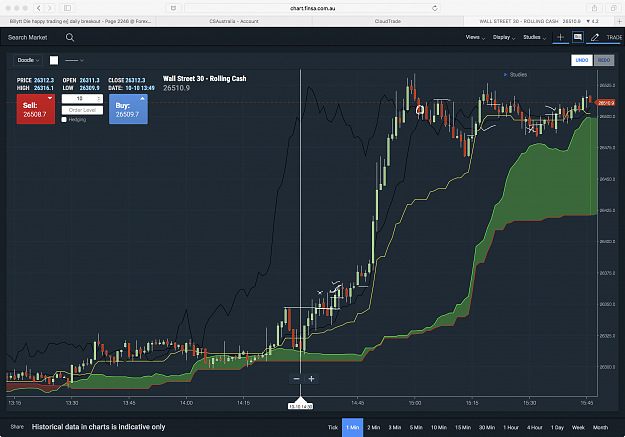Click the REDO button

pos(604,60)
